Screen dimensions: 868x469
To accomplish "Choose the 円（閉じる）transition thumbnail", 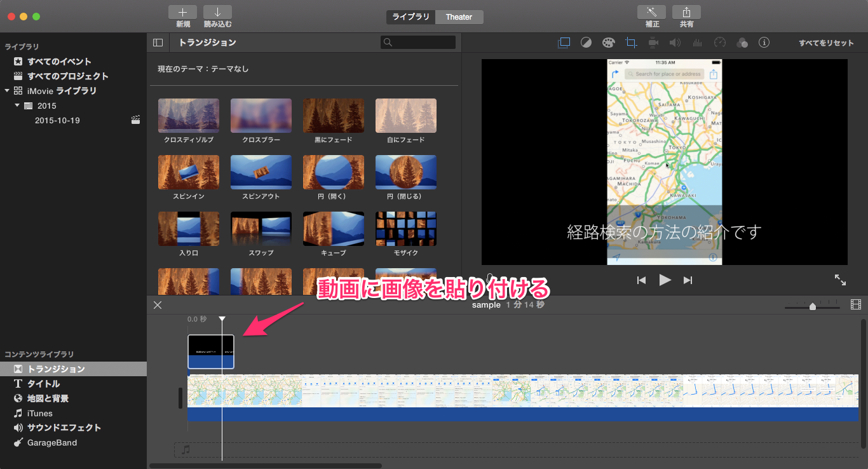I will point(406,172).
